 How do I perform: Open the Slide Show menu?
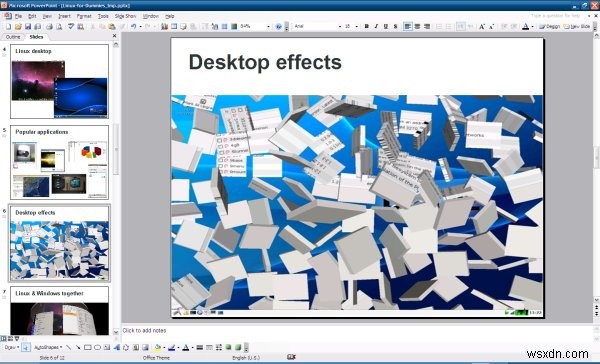tap(125, 16)
